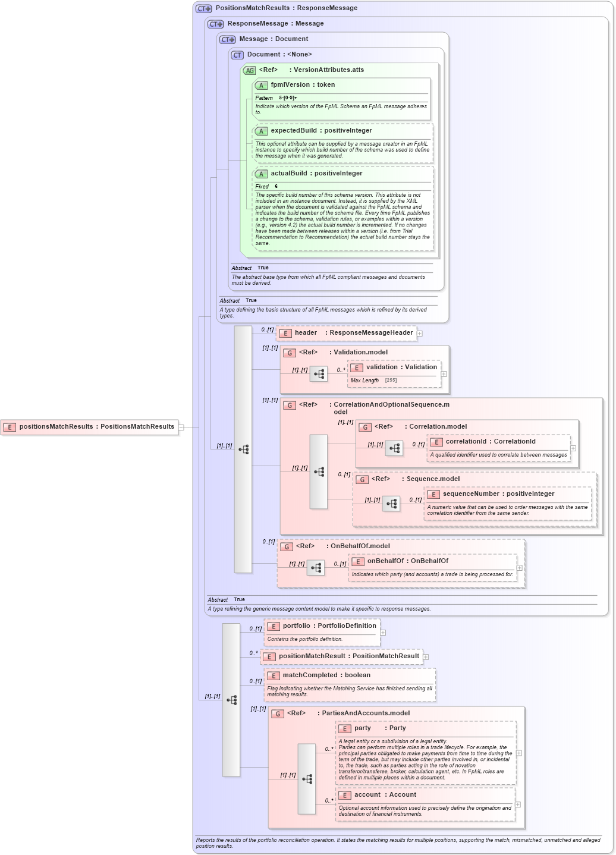Click the A icon of actualBuild attribute
The image size is (616, 855).
point(261,174)
